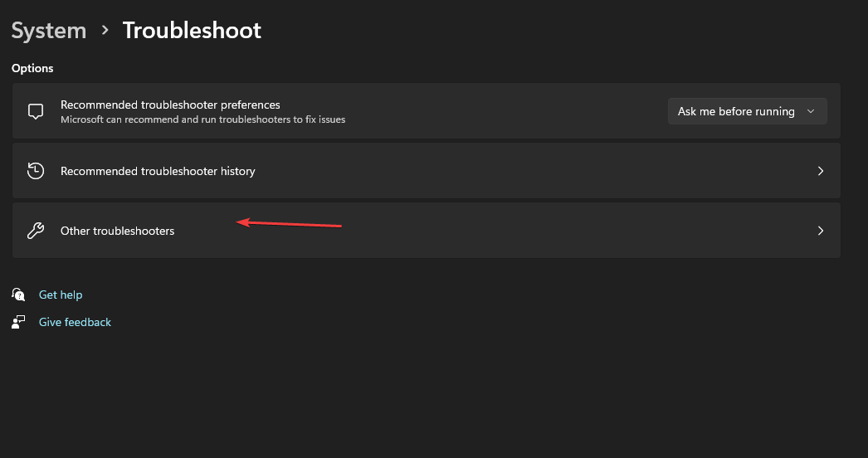The image size is (868, 458).
Task: Expand Recommended troubleshooter history using its right chevron
Action: [821, 171]
